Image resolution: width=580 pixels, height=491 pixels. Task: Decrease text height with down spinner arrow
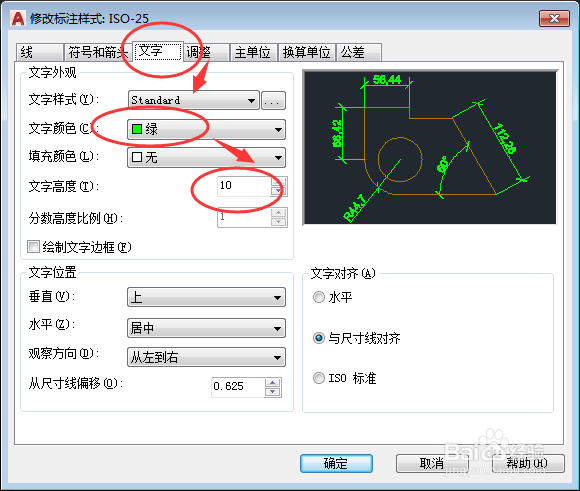[x=278, y=191]
